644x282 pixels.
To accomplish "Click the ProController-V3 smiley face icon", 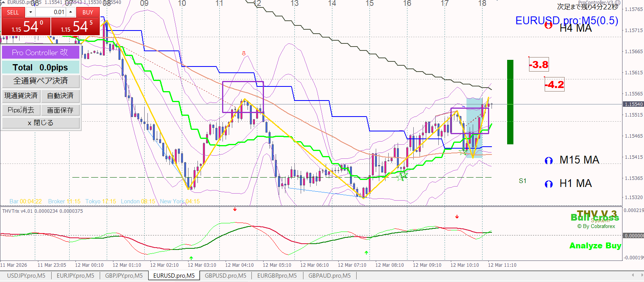I will click(x=618, y=3).
